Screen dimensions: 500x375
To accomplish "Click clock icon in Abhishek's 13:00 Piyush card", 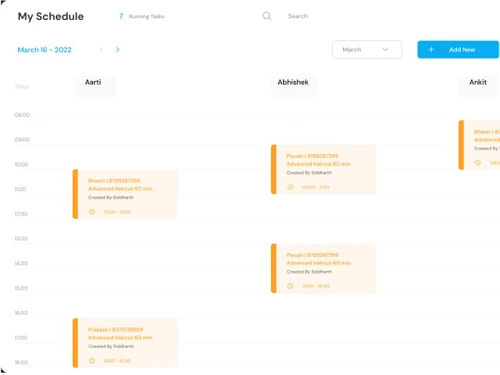I will coord(290,286).
